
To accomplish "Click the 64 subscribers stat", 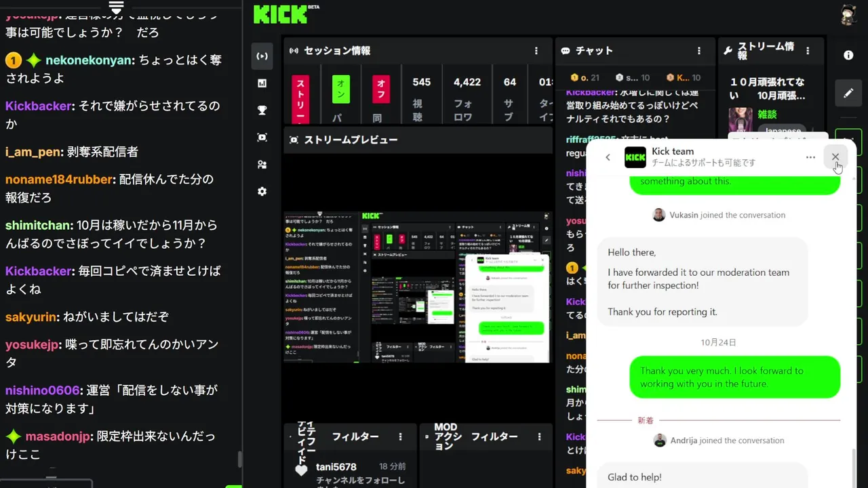I will [510, 82].
